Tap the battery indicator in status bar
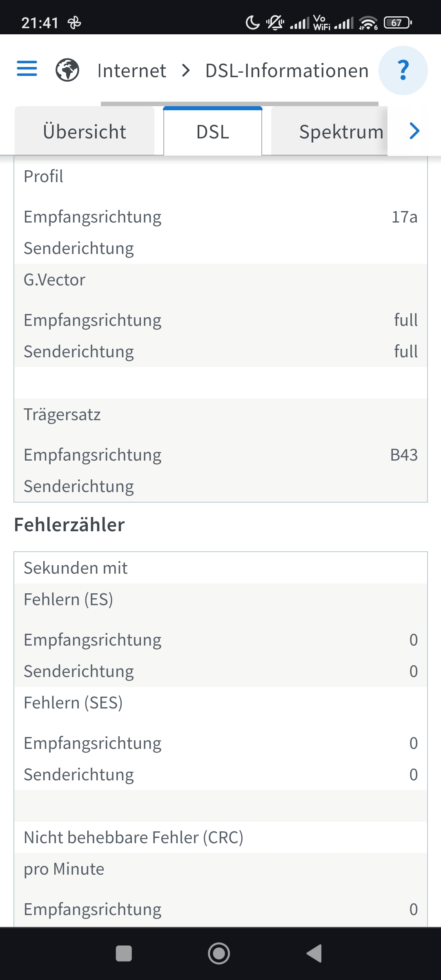441x980 pixels. 397,23
